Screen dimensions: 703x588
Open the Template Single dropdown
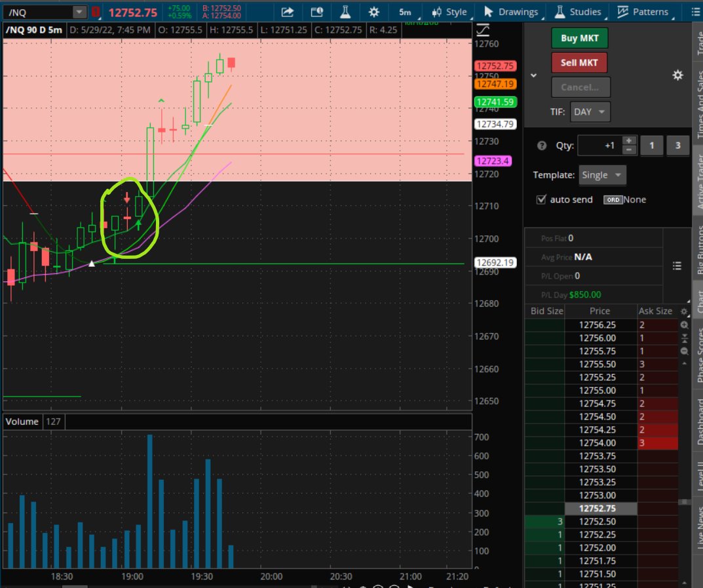coord(601,175)
